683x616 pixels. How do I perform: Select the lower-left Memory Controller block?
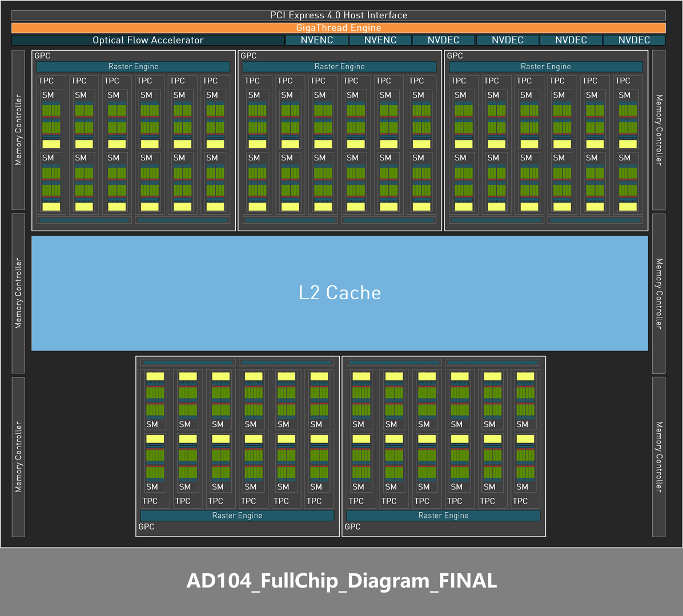[18, 457]
